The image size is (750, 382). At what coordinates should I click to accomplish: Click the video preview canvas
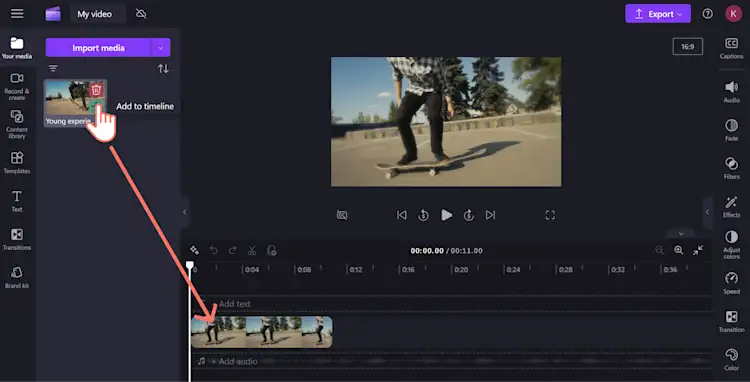pos(446,122)
